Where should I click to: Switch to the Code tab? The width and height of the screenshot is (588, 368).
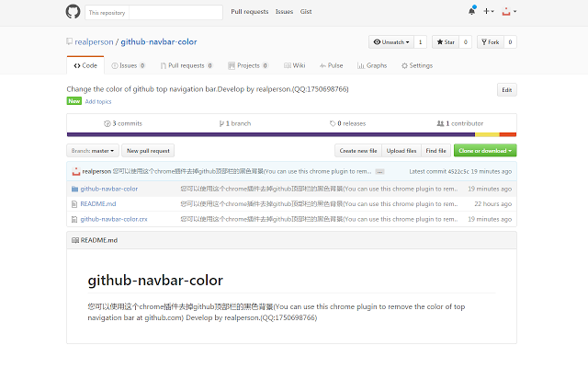85,65
